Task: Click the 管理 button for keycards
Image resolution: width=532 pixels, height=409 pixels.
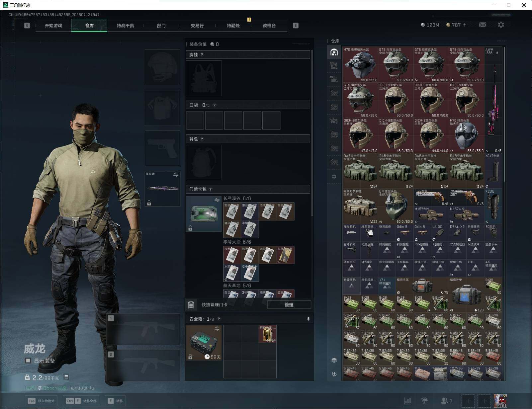Action: [289, 304]
